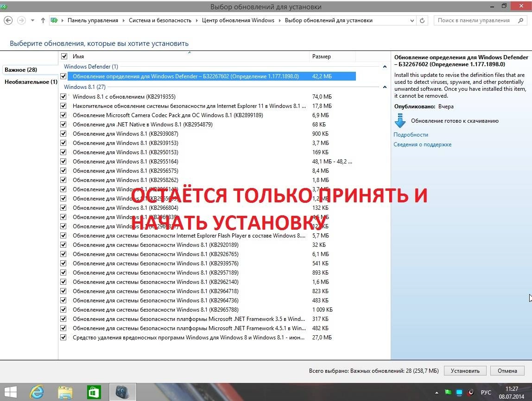Sort by the Имя column header
This screenshot has height=401, width=532.
(x=190, y=56)
